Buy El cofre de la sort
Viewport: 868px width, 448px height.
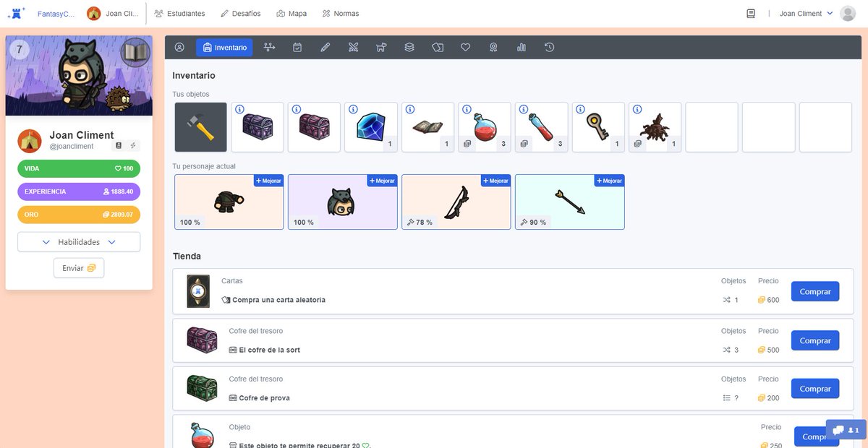click(815, 340)
